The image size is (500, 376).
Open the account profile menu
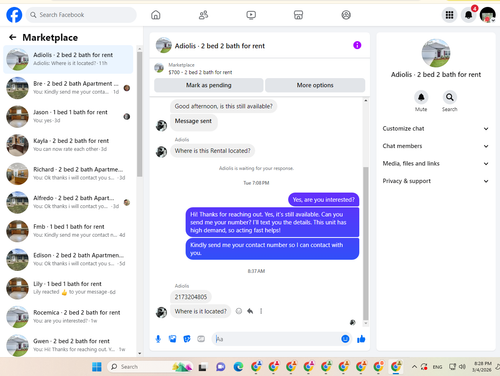(488, 15)
